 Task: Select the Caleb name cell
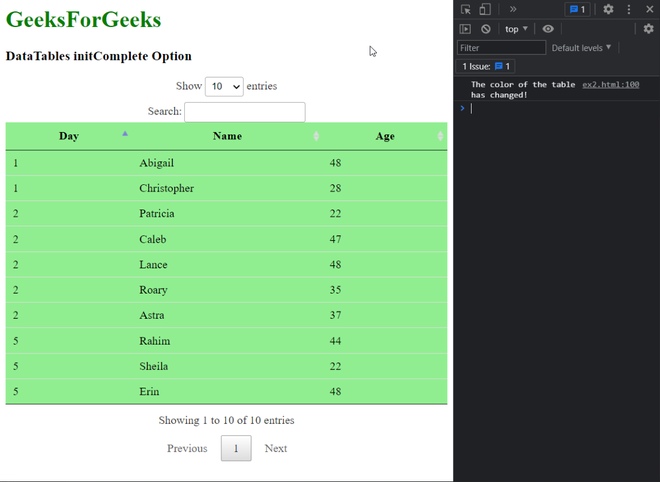(x=227, y=239)
